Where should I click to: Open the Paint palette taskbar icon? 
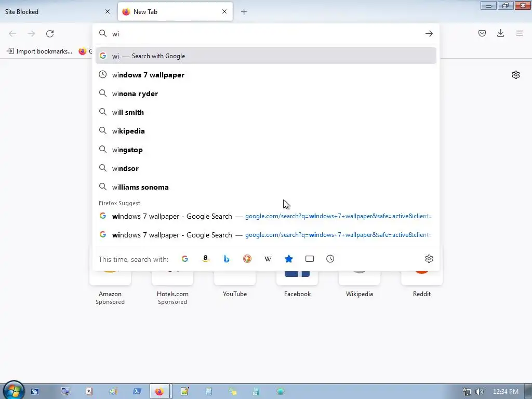coord(113,392)
